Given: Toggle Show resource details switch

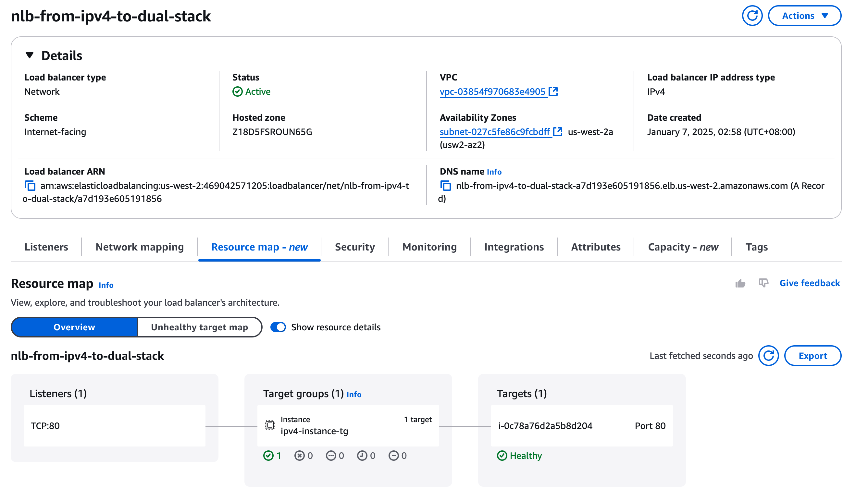Looking at the screenshot, I should tap(278, 327).
